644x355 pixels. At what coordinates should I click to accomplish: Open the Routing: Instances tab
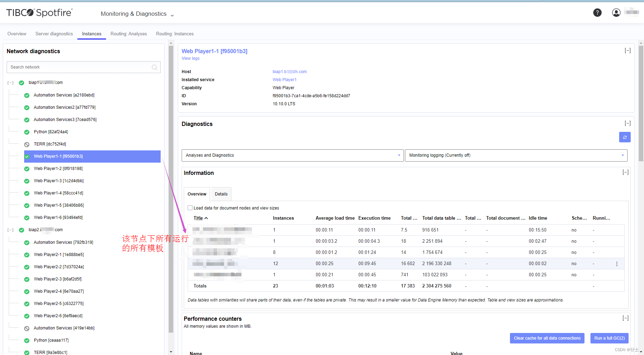click(x=175, y=34)
